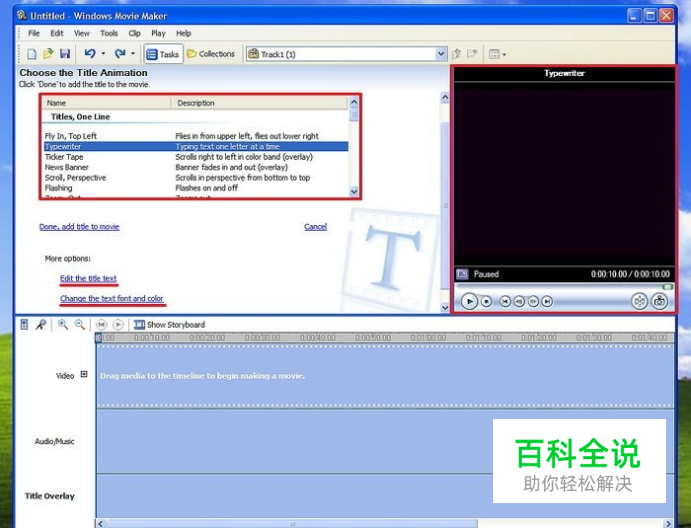Stop the preview playback
This screenshot has width=691, height=528.
coord(486,301)
